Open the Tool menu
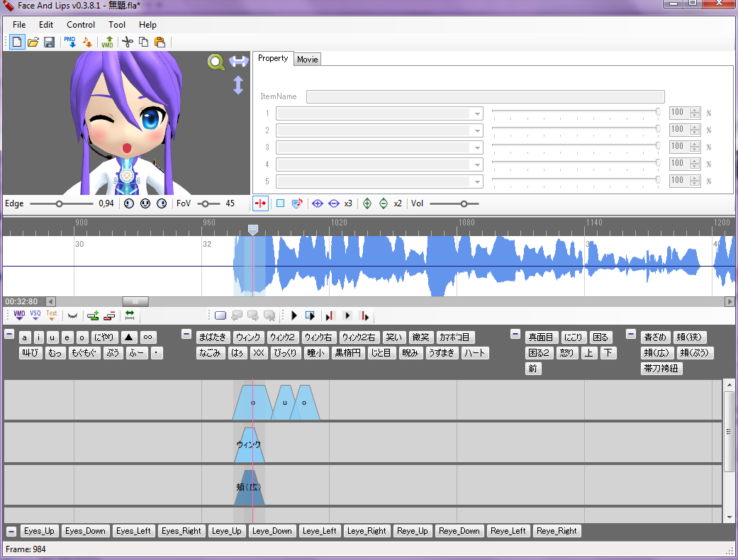 tap(117, 25)
